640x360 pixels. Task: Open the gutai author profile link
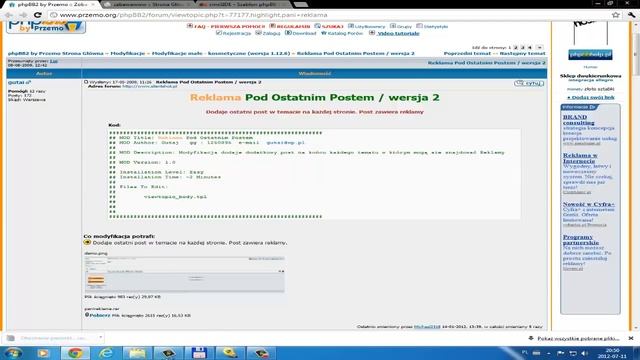(x=17, y=82)
